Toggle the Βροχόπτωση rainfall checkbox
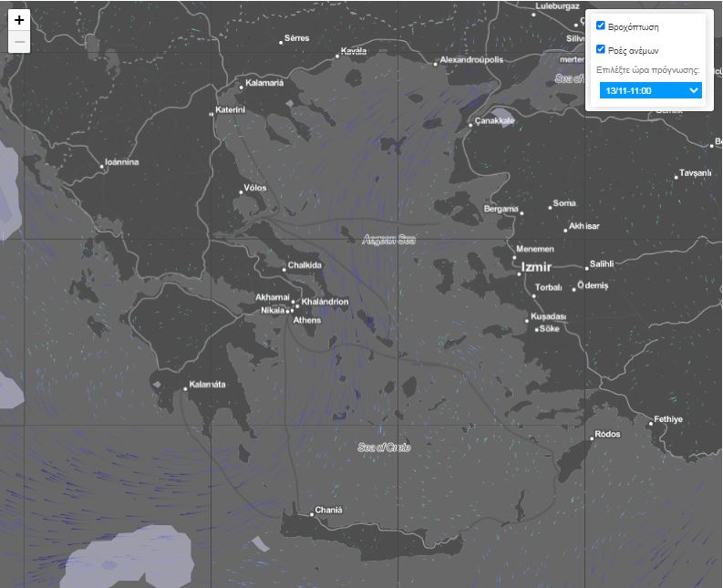The height and width of the screenshot is (588, 723). pos(601,26)
